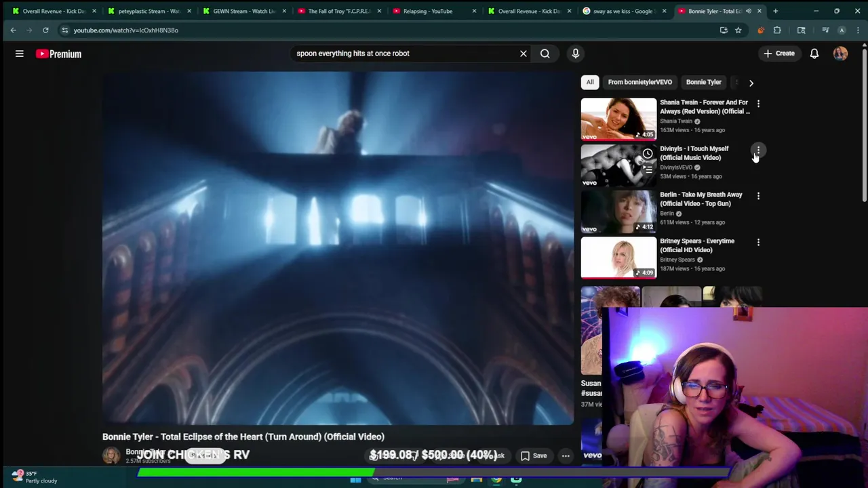Open the Britney Spears Everytime title
Viewport: 868px width, 488px height.
[697, 245]
